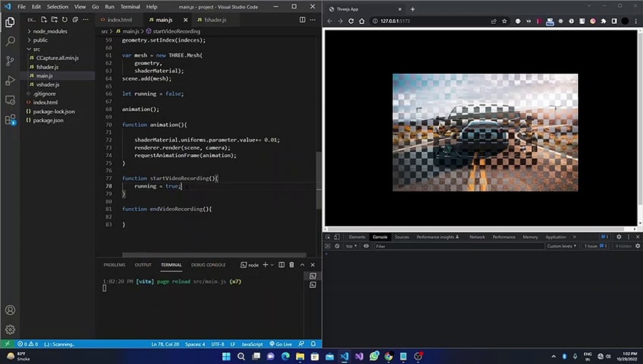This screenshot has width=643, height=364.
Task: Show more DevTools tabs chevron
Action: click(x=574, y=237)
